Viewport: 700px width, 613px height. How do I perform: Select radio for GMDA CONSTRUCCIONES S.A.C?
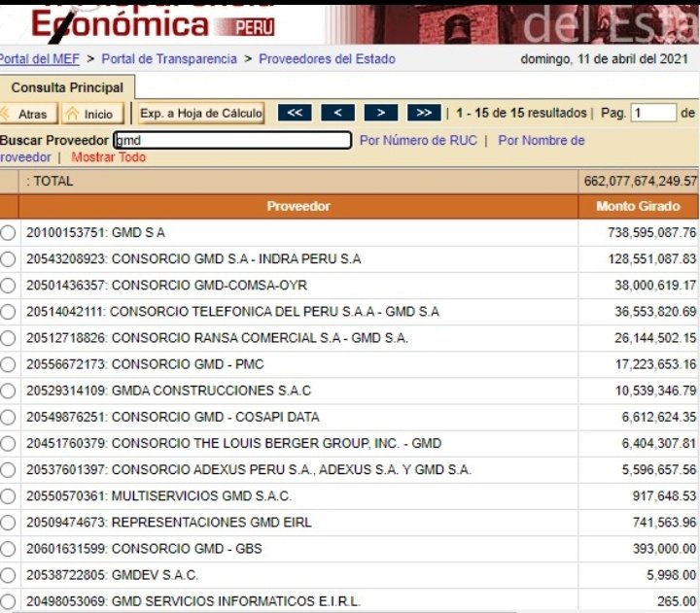click(8, 391)
